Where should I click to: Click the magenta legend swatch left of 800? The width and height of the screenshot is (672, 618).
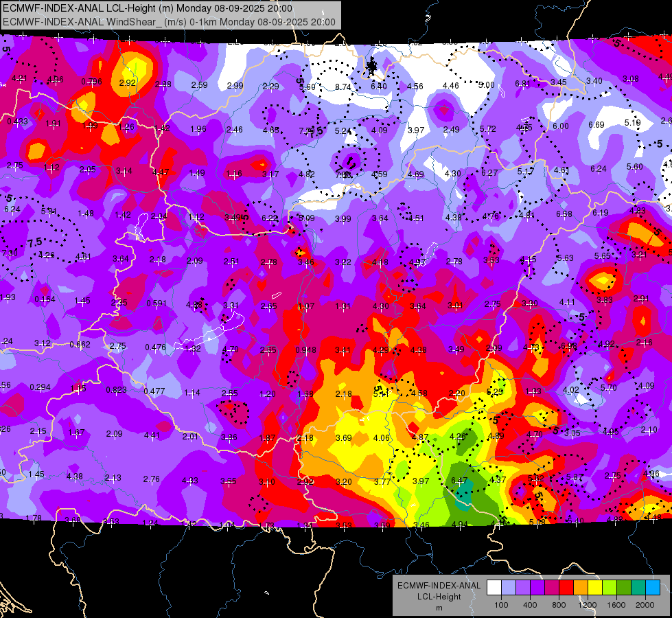coord(552,588)
